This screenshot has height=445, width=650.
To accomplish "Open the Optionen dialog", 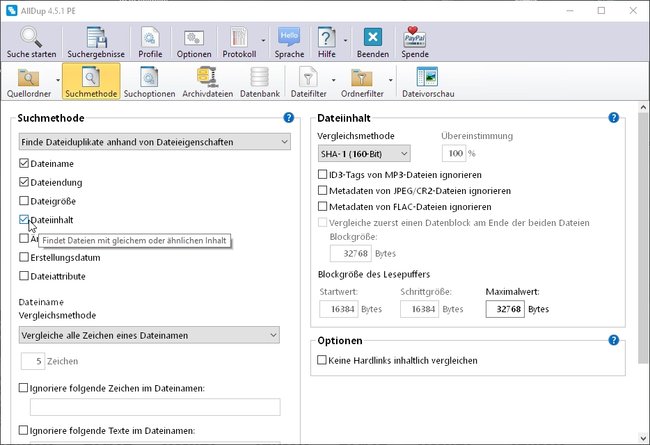I will click(x=194, y=42).
